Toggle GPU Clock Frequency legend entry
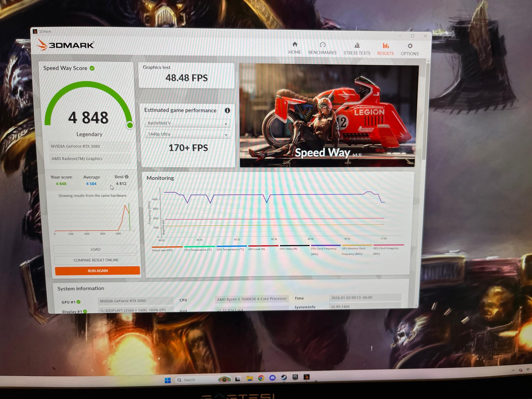Viewport: 532px width, 399px height. coord(388,249)
